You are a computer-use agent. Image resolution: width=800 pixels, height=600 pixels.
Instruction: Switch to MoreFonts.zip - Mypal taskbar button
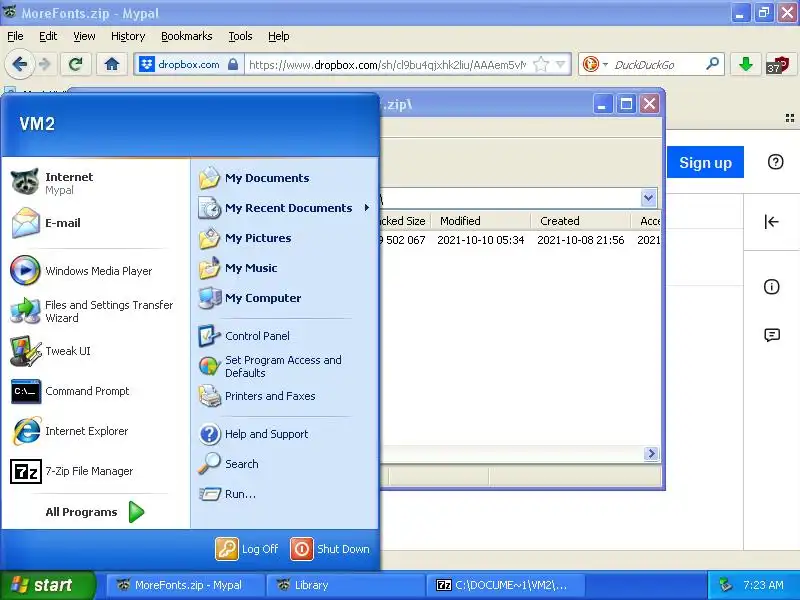(186, 585)
